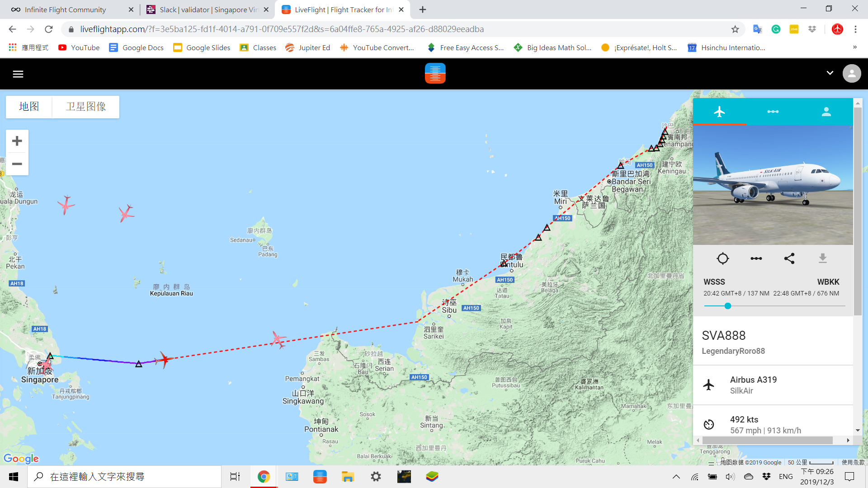Click the download icon beside the share button
Screen dimensions: 868x488
[822, 258]
